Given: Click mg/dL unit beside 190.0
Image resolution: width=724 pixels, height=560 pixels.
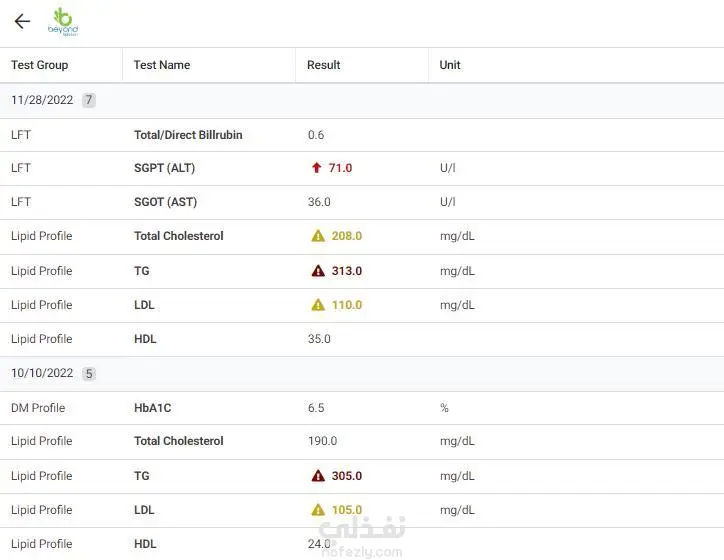Looking at the screenshot, I should click(x=457, y=441).
